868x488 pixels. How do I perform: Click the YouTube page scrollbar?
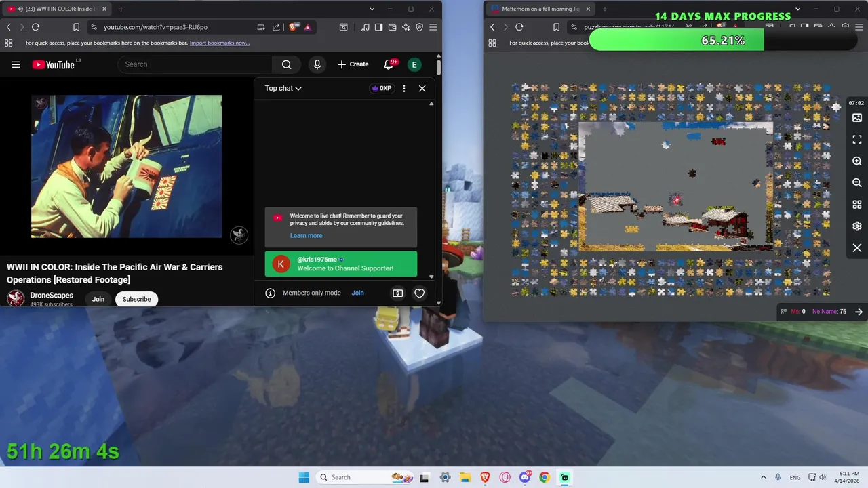pyautogui.click(x=439, y=68)
